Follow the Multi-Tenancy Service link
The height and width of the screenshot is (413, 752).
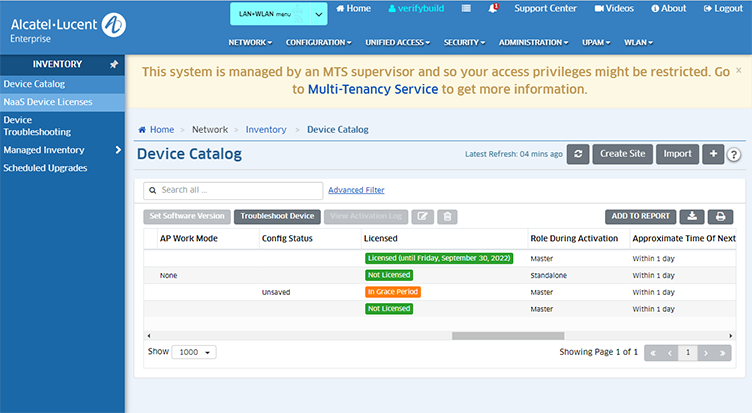[372, 89]
